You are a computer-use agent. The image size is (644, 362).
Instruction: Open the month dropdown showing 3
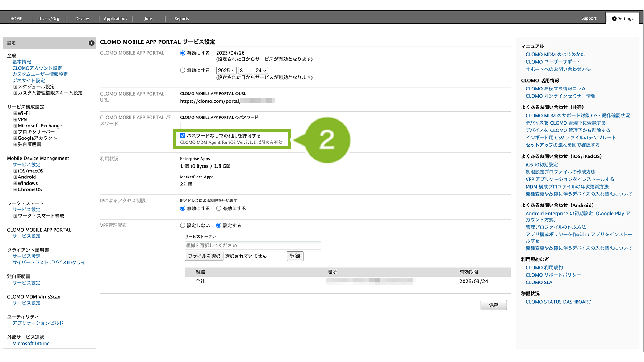pyautogui.click(x=245, y=71)
